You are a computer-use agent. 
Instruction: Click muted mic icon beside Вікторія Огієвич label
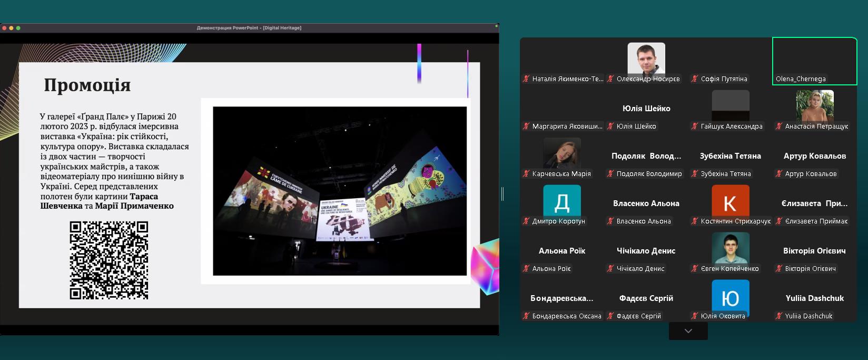(778, 269)
